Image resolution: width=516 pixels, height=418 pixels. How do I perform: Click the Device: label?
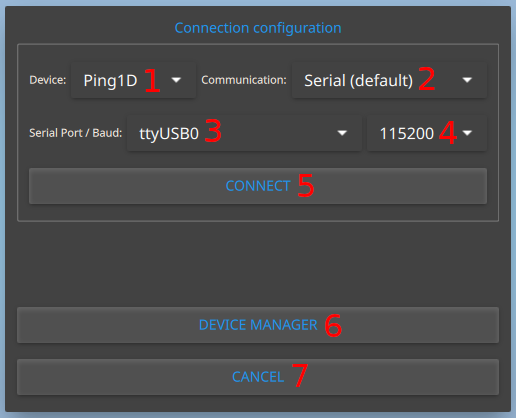[x=48, y=80]
